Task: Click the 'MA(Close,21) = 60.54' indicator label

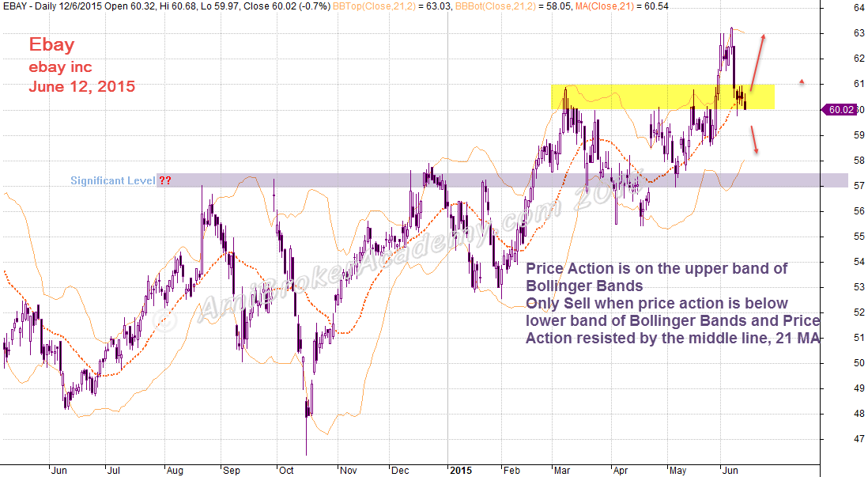Action: [x=623, y=6]
